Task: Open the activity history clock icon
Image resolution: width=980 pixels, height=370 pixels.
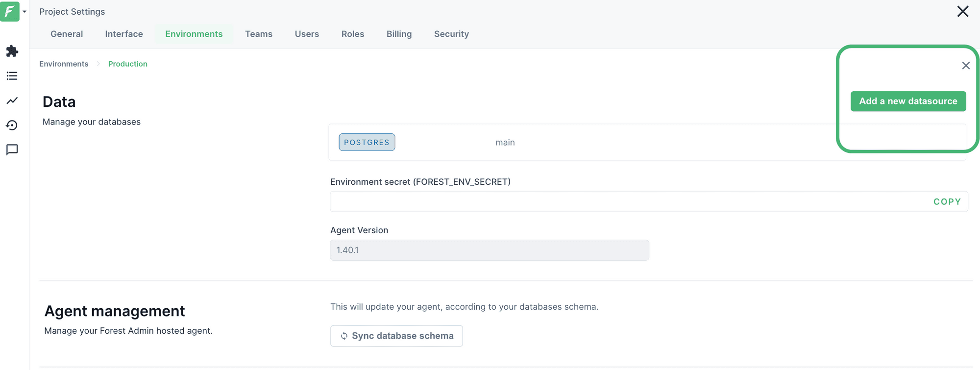Action: (12, 125)
